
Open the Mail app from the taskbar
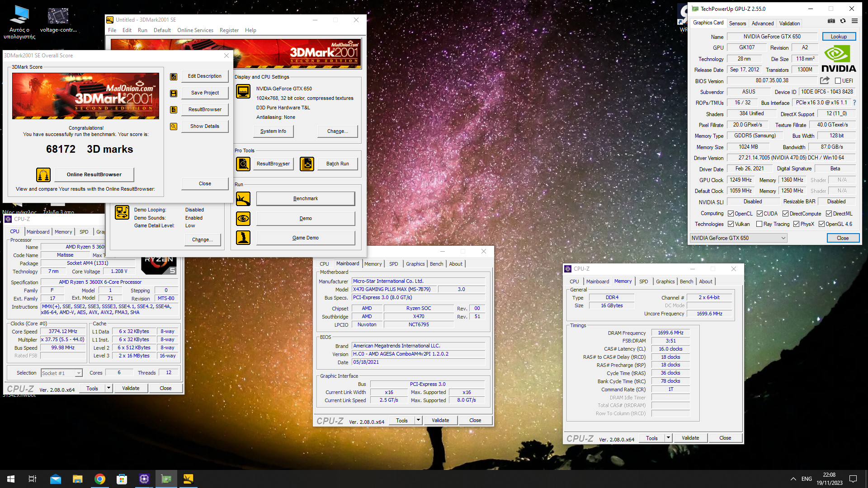(x=56, y=479)
